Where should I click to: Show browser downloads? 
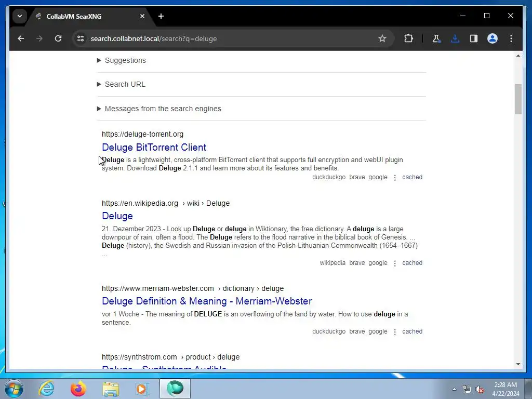click(455, 38)
